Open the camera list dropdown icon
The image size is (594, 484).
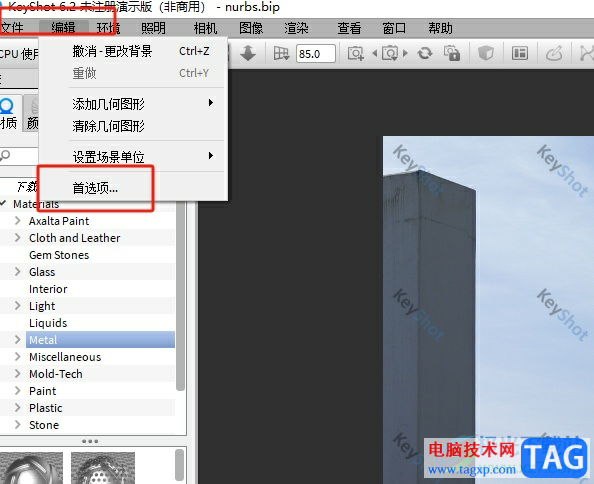[x=390, y=53]
